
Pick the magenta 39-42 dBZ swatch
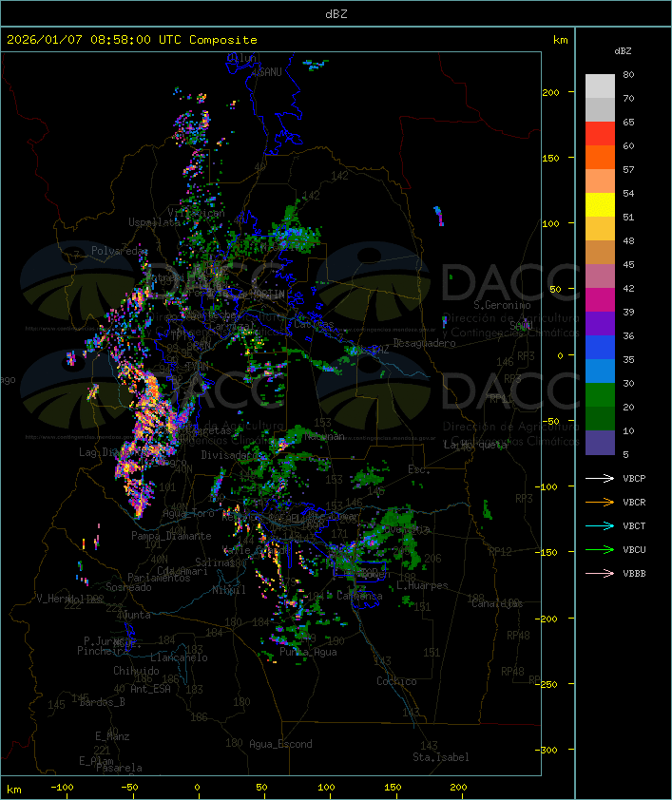[600, 300]
